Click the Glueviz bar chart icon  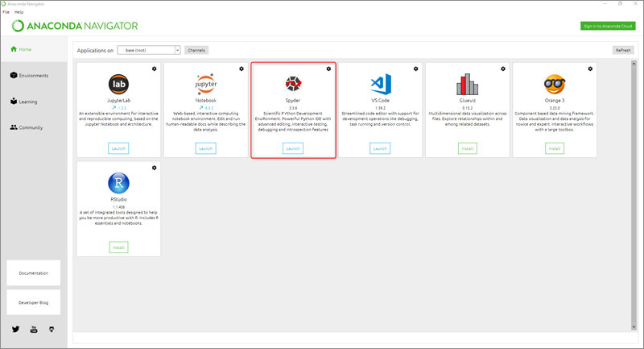pos(468,85)
